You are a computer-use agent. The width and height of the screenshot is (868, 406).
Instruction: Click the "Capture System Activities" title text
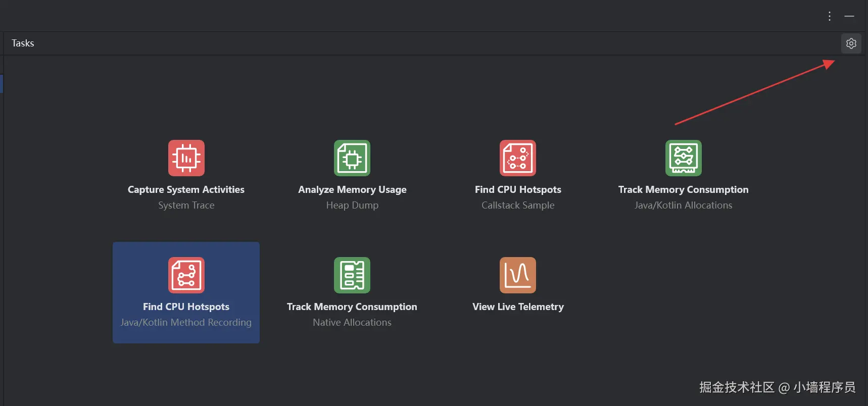coord(186,190)
